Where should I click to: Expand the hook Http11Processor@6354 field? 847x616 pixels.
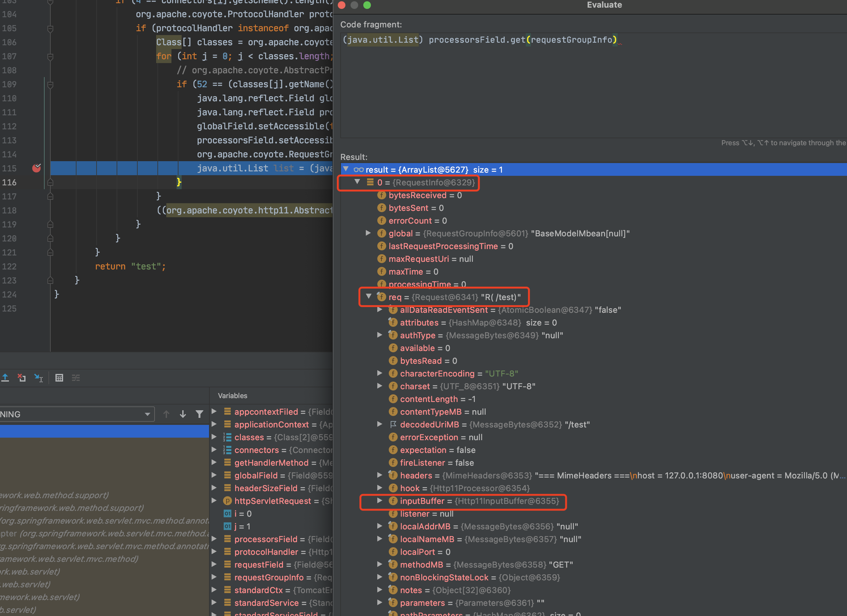pyautogui.click(x=380, y=488)
